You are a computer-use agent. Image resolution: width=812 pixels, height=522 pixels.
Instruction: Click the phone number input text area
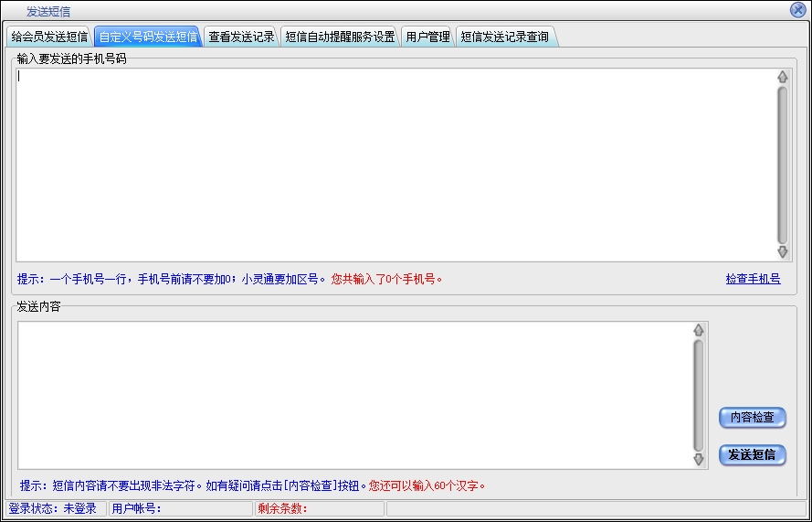pos(393,165)
